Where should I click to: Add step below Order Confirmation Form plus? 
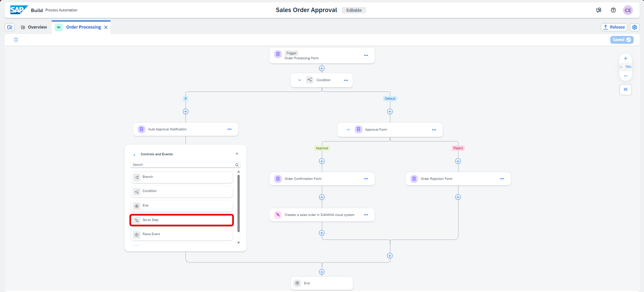pyautogui.click(x=322, y=197)
